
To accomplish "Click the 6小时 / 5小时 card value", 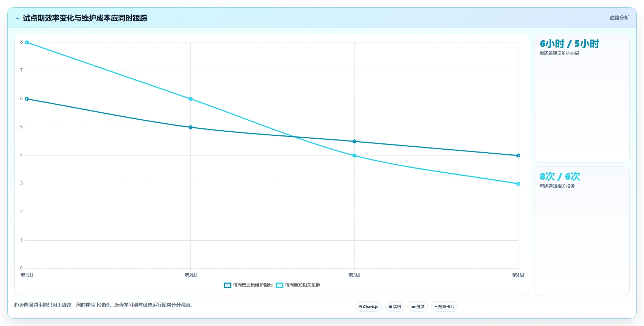I will pos(569,44).
